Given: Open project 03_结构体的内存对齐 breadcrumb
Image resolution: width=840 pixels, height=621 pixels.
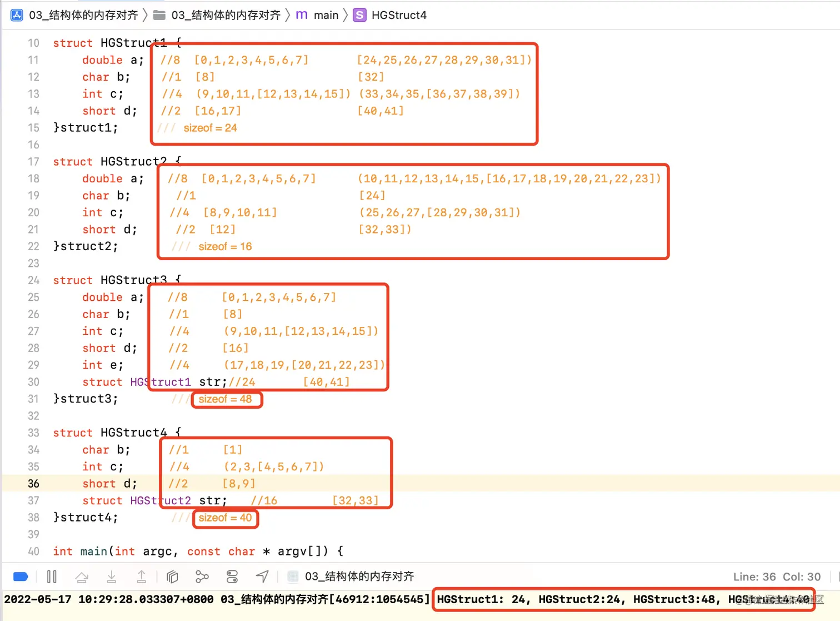Looking at the screenshot, I should [x=83, y=15].
